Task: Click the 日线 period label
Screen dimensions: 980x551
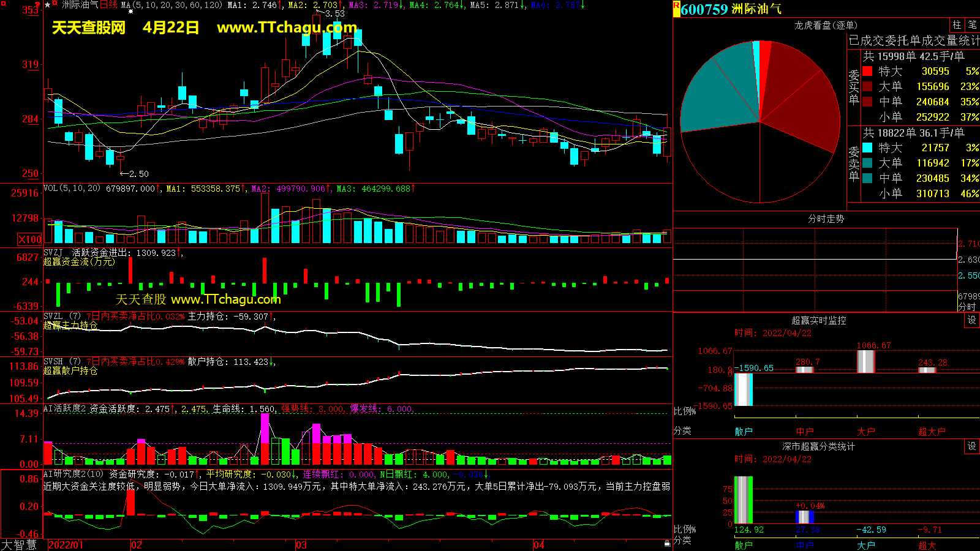Action: click(108, 5)
